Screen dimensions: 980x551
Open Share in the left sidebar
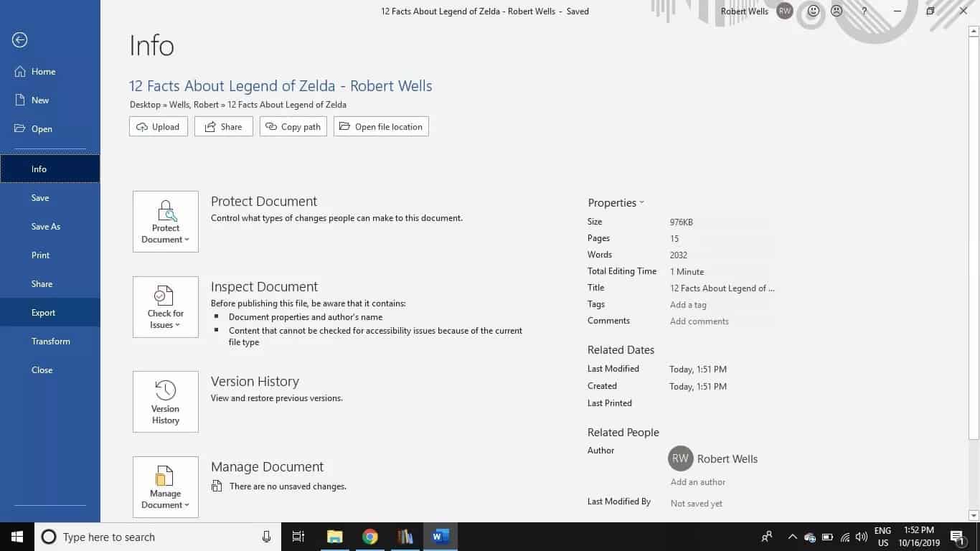coord(50,284)
